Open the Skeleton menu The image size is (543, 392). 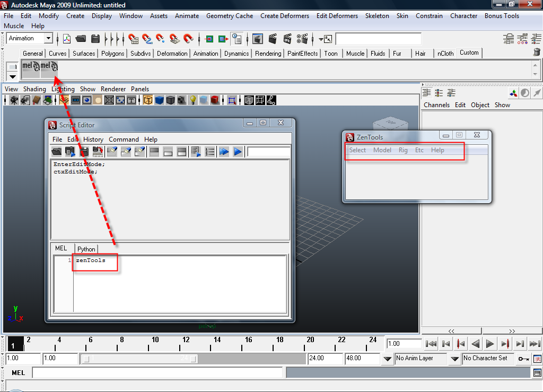pyautogui.click(x=377, y=16)
